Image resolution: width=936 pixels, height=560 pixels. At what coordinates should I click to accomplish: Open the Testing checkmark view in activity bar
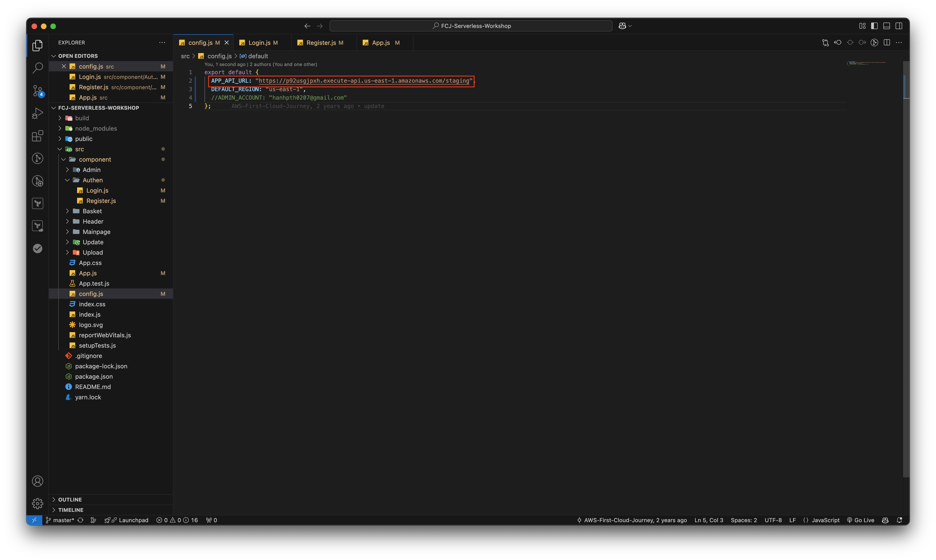point(37,248)
